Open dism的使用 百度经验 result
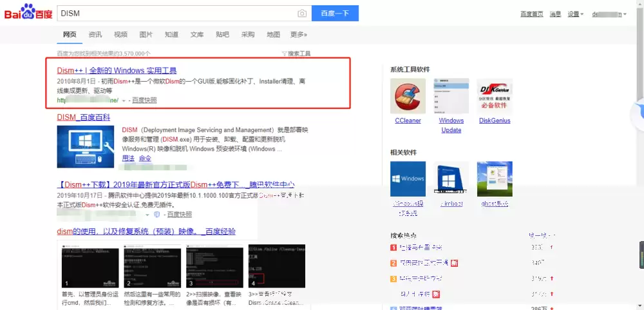 coord(146,231)
